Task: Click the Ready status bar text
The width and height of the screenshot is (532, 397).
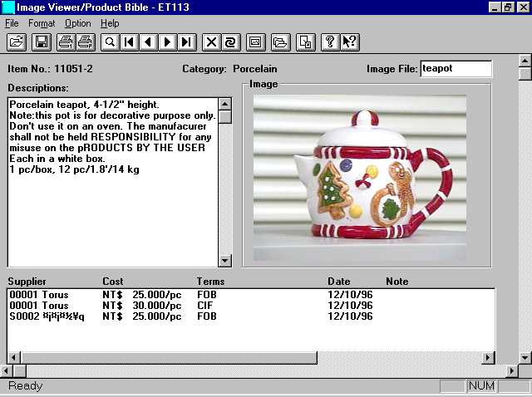Action: tap(26, 386)
